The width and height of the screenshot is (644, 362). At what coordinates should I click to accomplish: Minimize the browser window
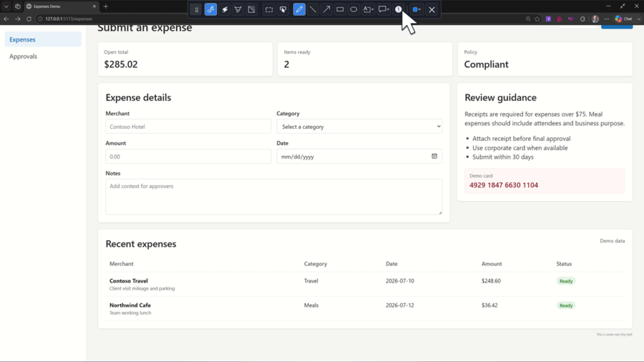tap(608, 6)
